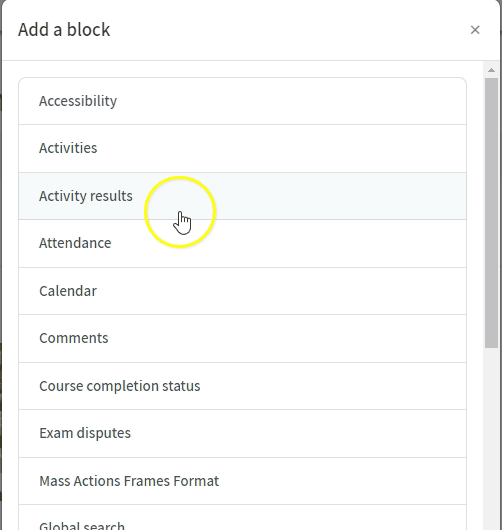The height and width of the screenshot is (530, 502).
Task: Click the scrollbar track below the thumb
Action: click(492, 439)
